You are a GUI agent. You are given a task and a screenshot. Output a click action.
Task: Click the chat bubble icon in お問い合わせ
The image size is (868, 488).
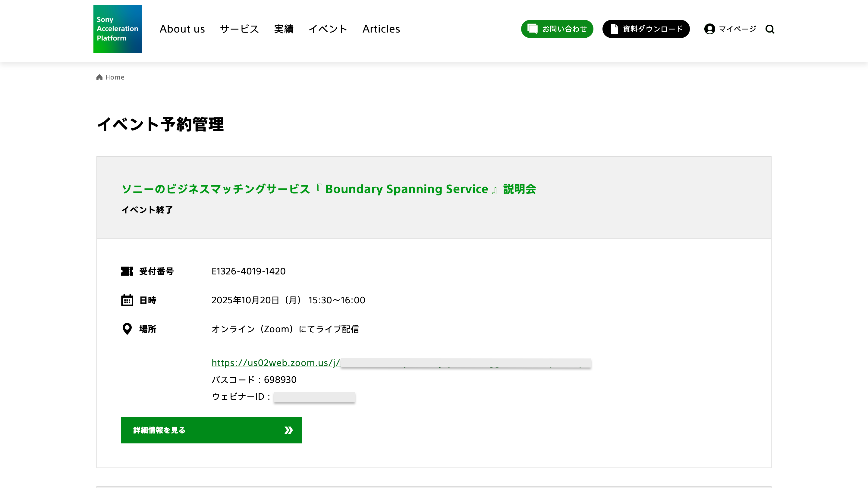(532, 29)
